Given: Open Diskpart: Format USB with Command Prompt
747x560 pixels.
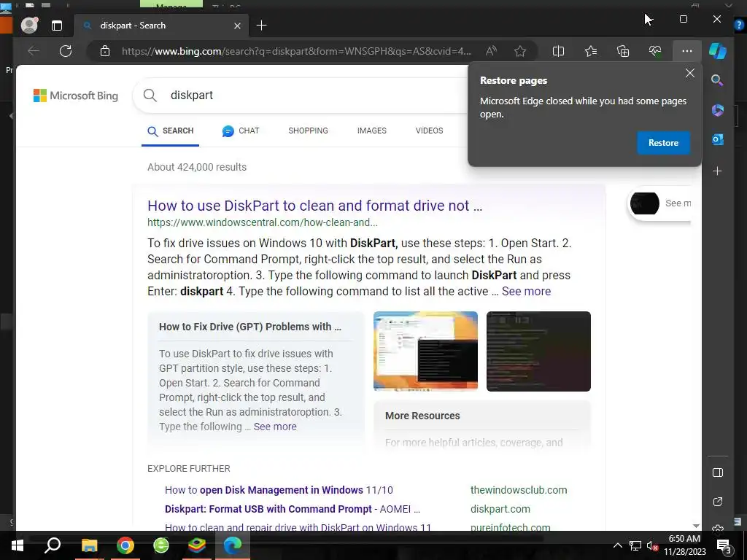Looking at the screenshot, I should [x=293, y=509].
